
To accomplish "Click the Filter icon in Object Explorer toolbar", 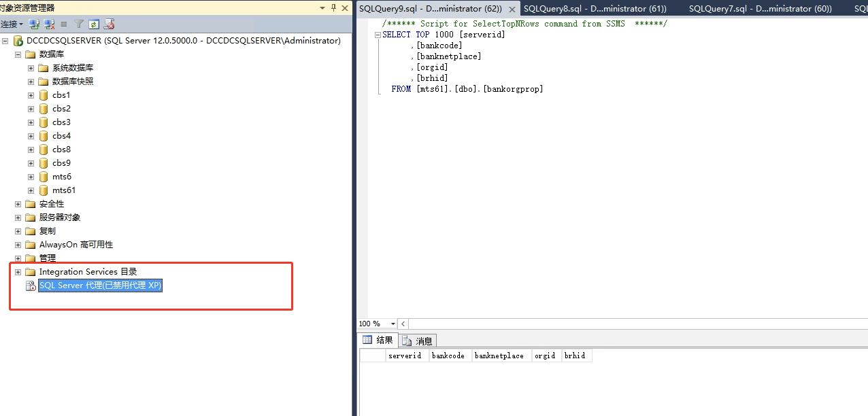I will point(79,24).
